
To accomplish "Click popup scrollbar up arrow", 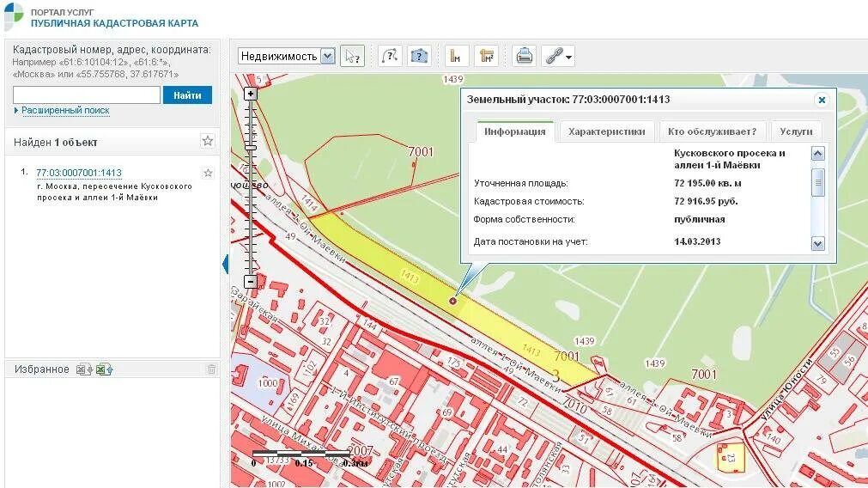I will (x=817, y=154).
